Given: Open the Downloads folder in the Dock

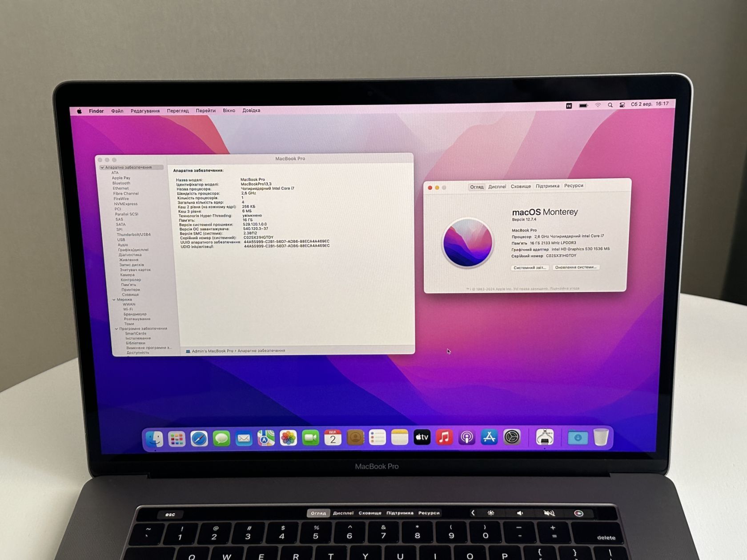Looking at the screenshot, I should click(578, 437).
